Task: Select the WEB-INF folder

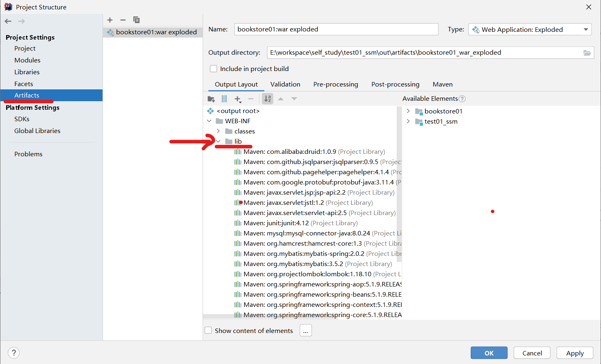Action: click(x=233, y=121)
